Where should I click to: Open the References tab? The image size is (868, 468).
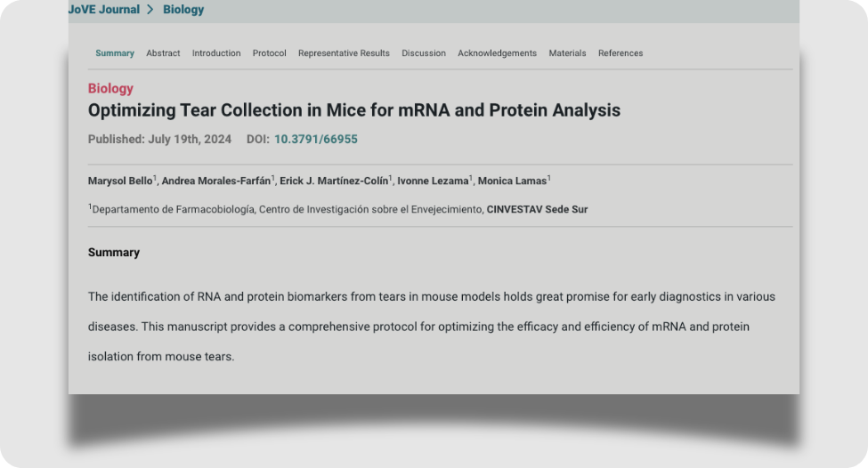coord(621,53)
